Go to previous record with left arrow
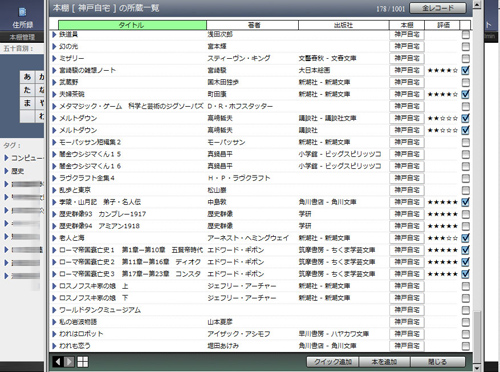 coord(58,362)
